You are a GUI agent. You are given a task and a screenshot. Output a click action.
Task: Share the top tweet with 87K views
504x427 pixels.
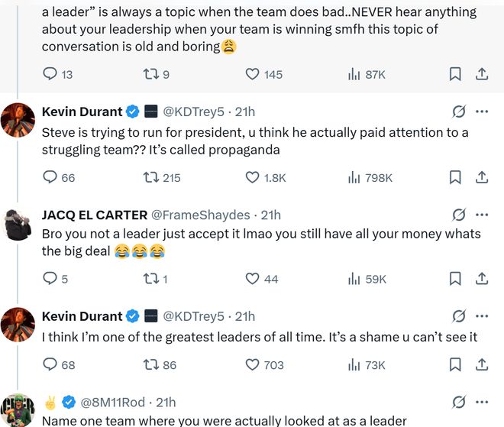coord(482,74)
